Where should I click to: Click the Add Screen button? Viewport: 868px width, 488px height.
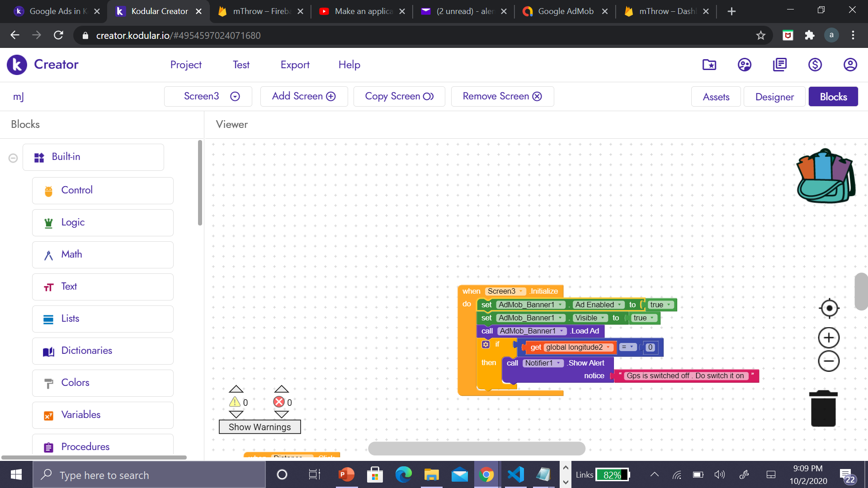[304, 96]
